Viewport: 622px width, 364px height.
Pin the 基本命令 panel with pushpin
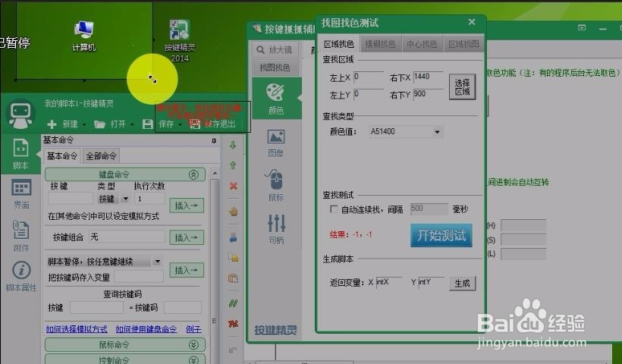[214, 140]
